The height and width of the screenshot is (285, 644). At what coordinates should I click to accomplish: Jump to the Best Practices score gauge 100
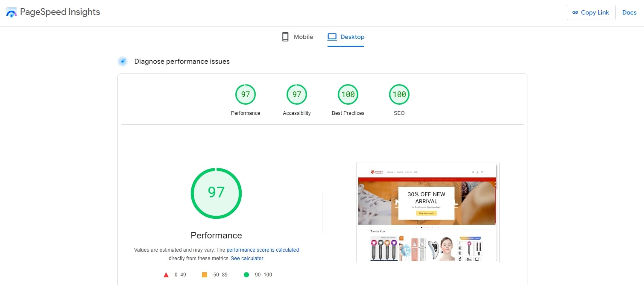pyautogui.click(x=348, y=94)
